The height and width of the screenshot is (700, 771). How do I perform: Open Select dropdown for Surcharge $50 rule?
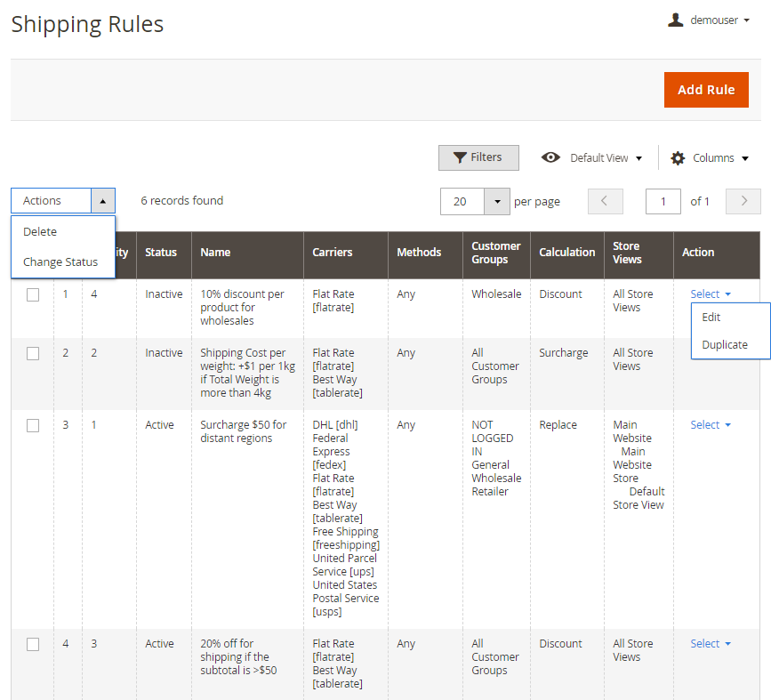tap(711, 425)
